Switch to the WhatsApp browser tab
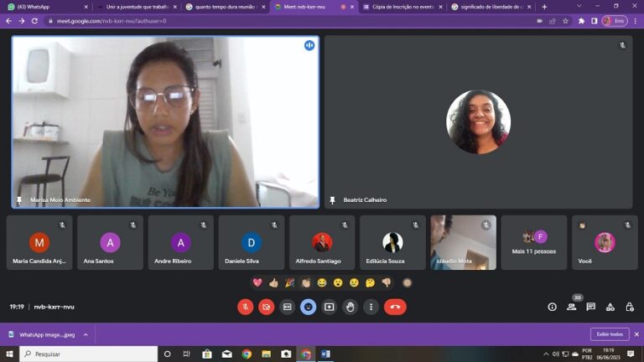This screenshot has height=362, width=644. coord(46,7)
